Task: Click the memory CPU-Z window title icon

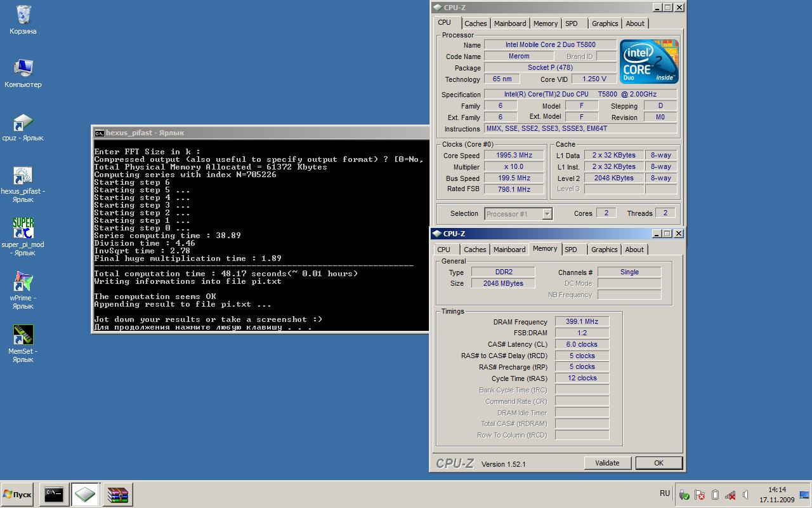Action: 437,234
